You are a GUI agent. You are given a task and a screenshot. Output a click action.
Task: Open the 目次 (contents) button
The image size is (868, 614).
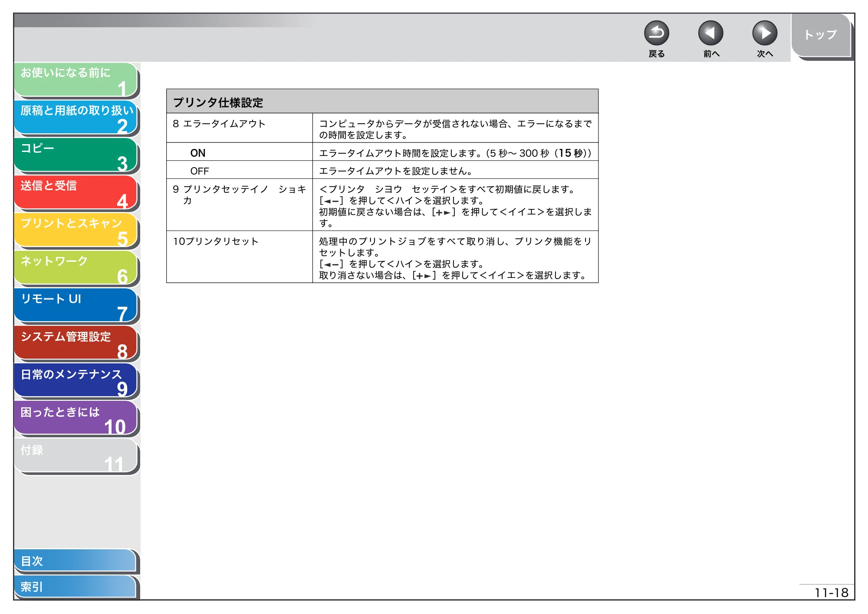(75, 561)
